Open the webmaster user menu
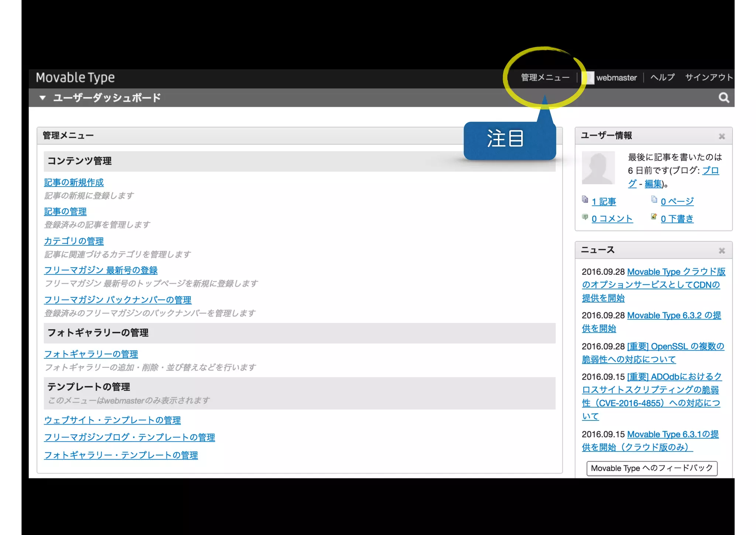 coord(616,78)
